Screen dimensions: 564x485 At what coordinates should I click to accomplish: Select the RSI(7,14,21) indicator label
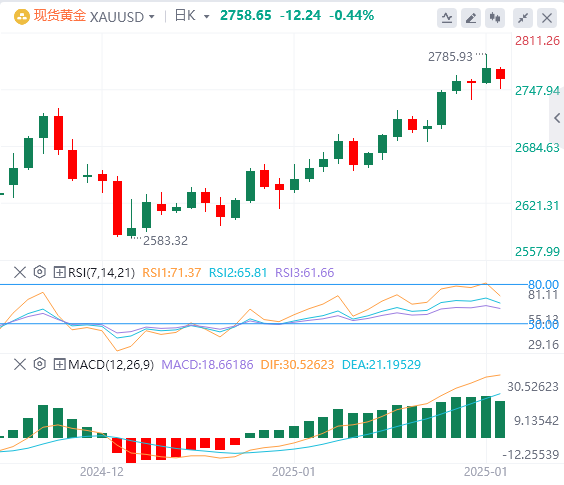[101, 273]
